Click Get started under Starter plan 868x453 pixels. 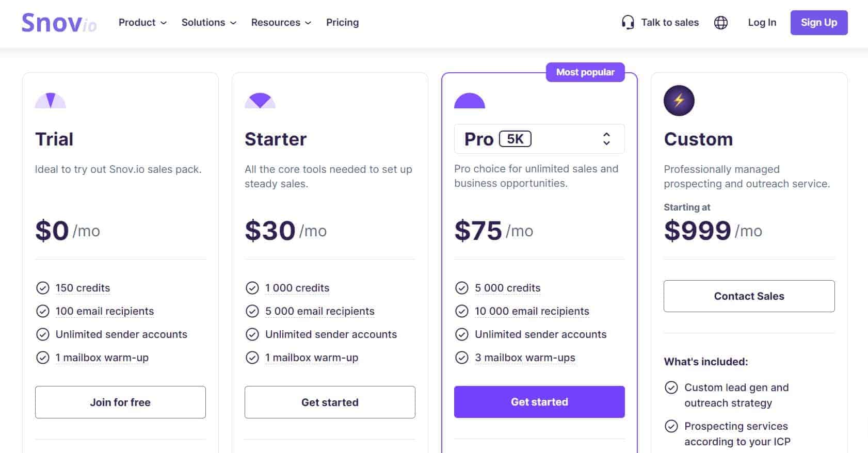330,402
